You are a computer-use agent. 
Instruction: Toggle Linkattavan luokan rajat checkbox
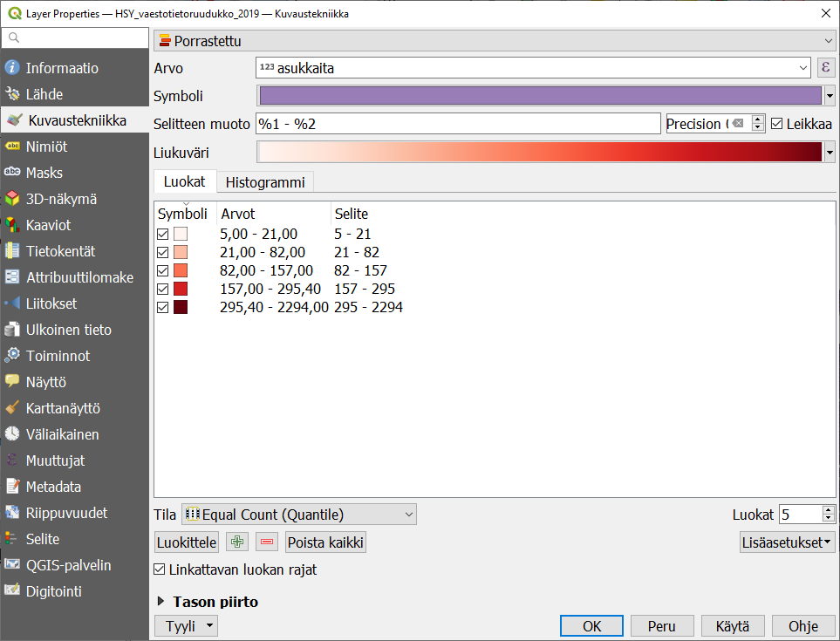[x=160, y=569]
